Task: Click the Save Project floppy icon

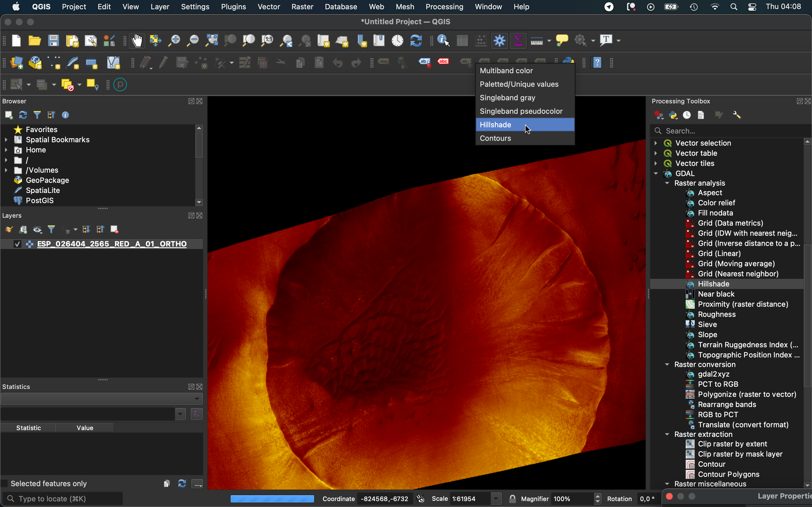Action: [53, 41]
